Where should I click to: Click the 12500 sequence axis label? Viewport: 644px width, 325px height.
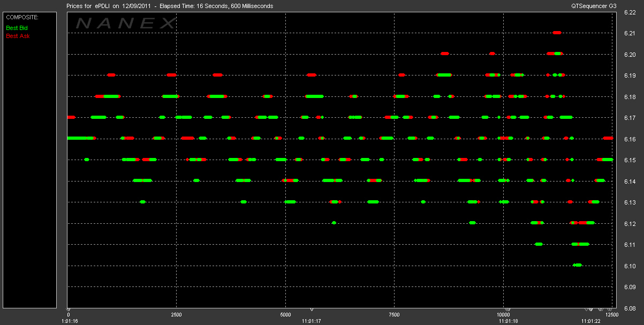611,315
